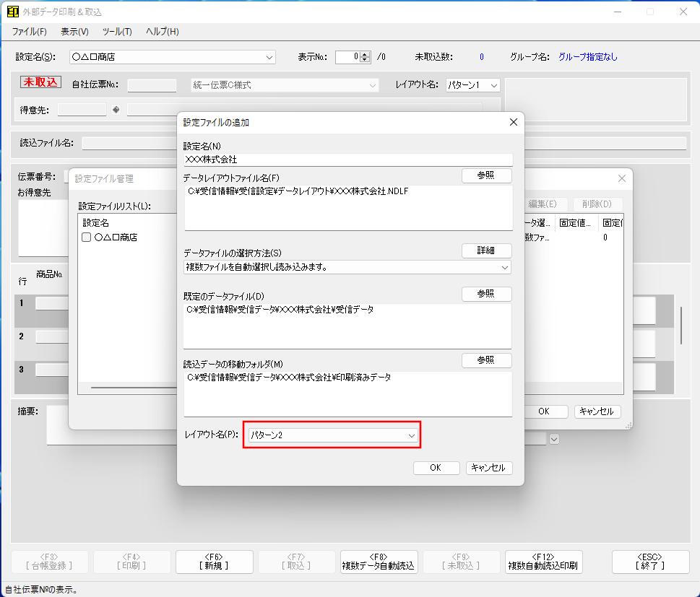Click キャンセル in 設定ファイル管理 dialog
This screenshot has height=597, width=700.
(x=597, y=411)
